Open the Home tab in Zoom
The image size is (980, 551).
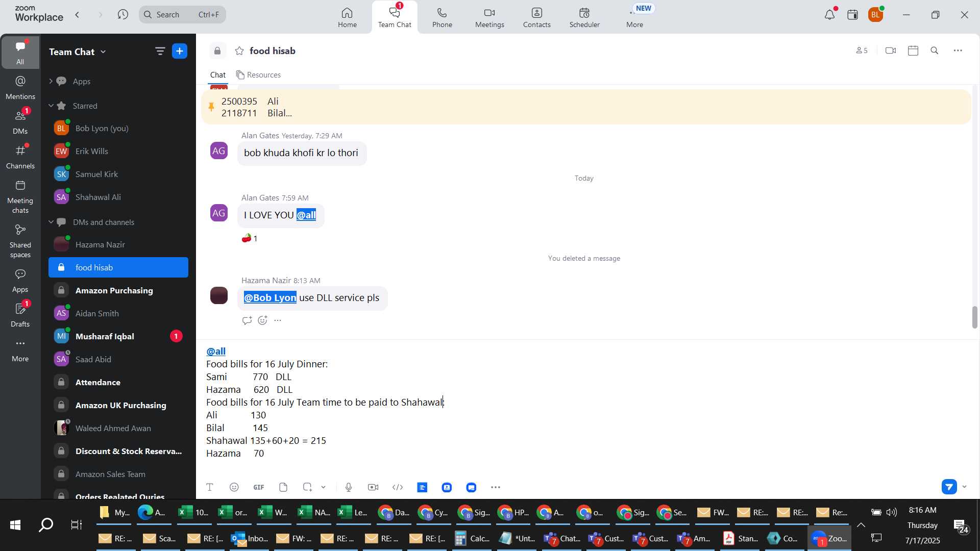click(x=347, y=17)
